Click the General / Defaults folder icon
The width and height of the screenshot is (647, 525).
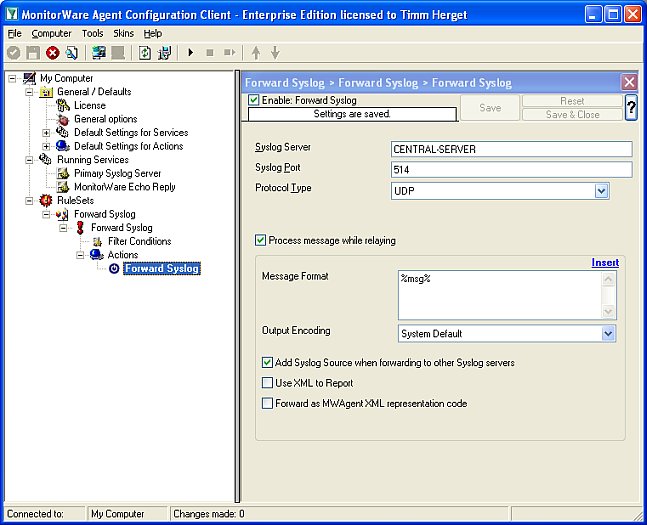pos(46,92)
